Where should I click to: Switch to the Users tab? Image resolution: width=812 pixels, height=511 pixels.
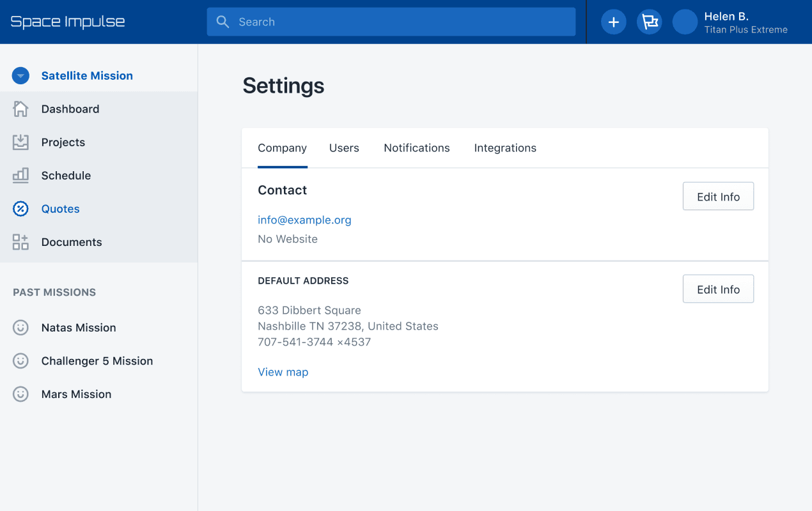click(344, 148)
